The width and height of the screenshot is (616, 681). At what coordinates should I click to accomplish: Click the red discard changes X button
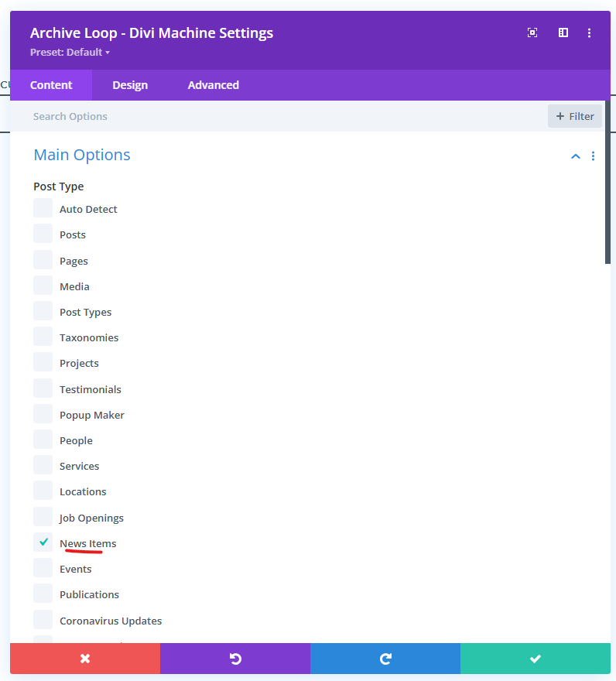(85, 659)
